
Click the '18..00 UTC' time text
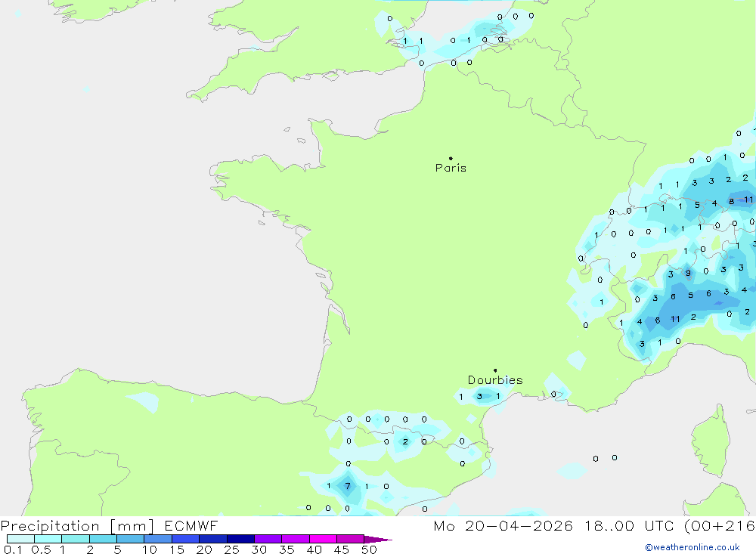[631, 525]
